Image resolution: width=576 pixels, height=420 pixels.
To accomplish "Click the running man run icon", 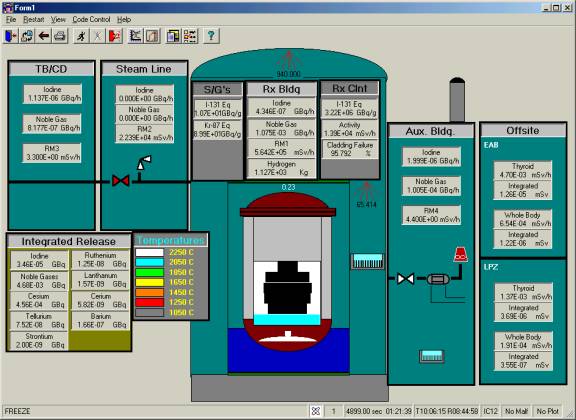I will (x=81, y=36).
